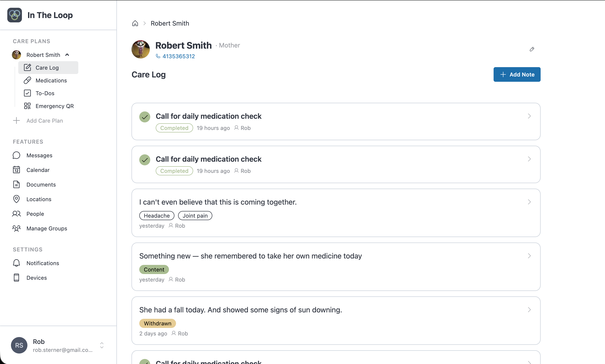Expand the Rob account switcher at bottom
The height and width of the screenshot is (364, 605).
pos(102,345)
